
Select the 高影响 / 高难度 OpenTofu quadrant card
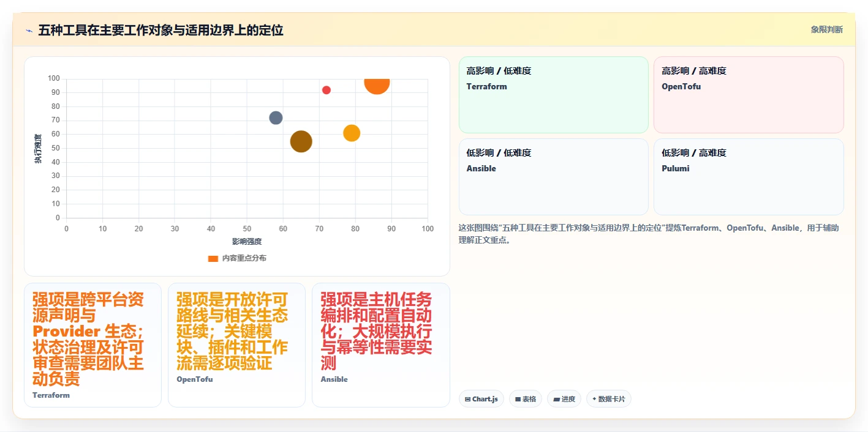(749, 95)
